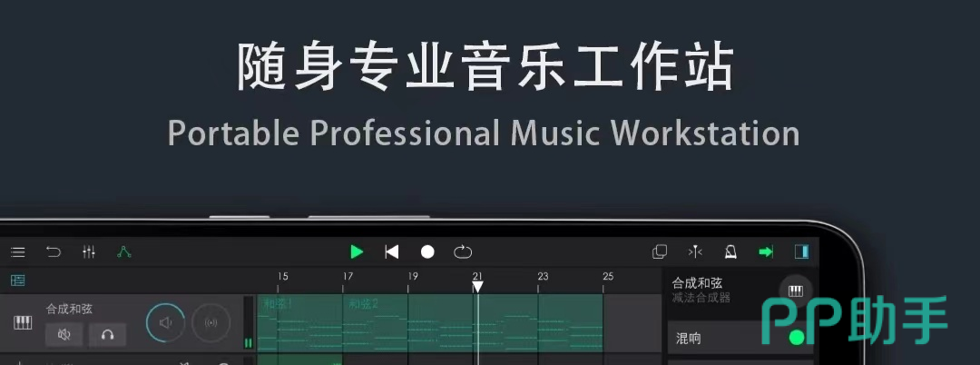Open the green automation curve tool
980x365 pixels.
point(124,252)
